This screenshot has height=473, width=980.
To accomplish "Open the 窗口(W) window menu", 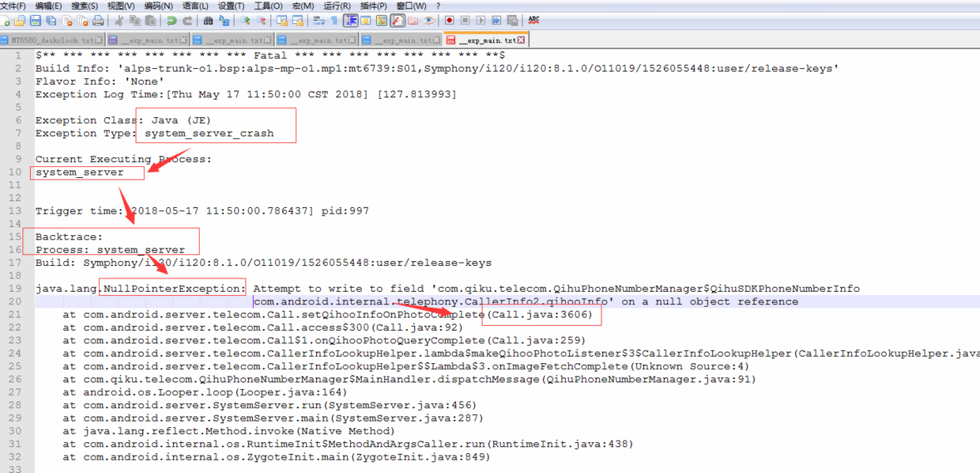I will point(412,6).
